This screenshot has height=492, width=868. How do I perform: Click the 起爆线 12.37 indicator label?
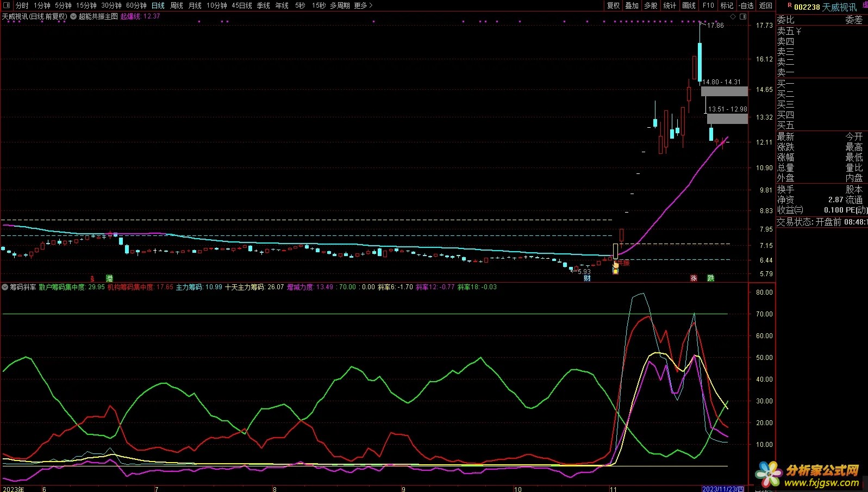[x=140, y=16]
